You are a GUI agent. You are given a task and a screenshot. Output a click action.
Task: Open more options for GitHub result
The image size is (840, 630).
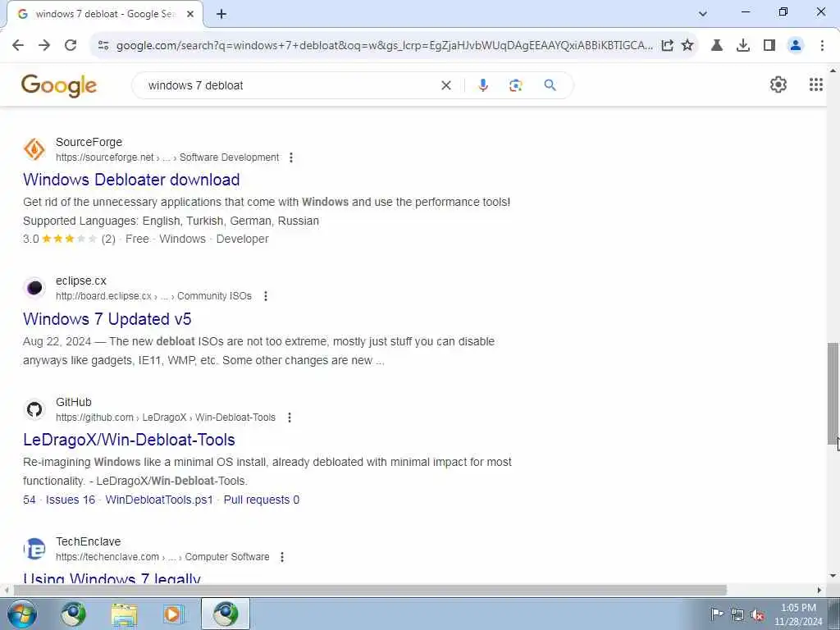(290, 418)
